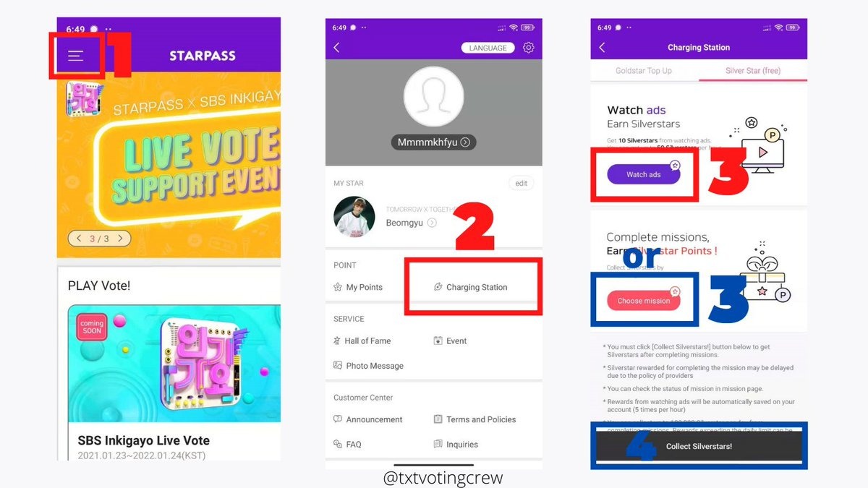Open the FAQ page

pyautogui.click(x=347, y=444)
